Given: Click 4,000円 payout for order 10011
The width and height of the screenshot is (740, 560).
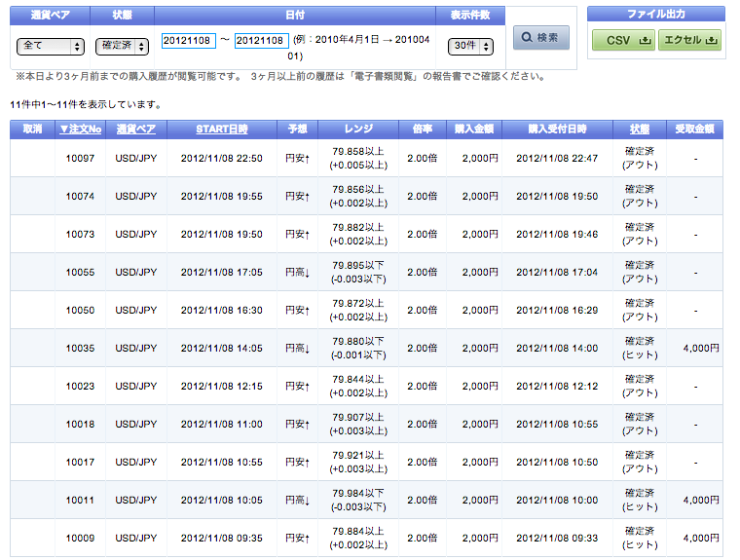Looking at the screenshot, I should 701,501.
